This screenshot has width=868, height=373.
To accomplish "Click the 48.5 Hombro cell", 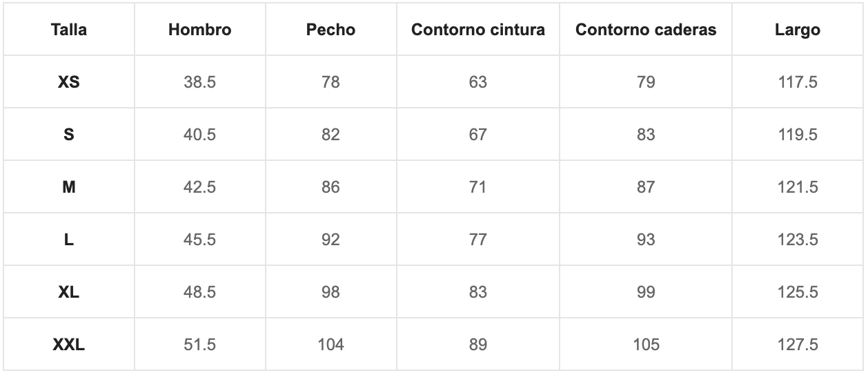I will 200,292.
